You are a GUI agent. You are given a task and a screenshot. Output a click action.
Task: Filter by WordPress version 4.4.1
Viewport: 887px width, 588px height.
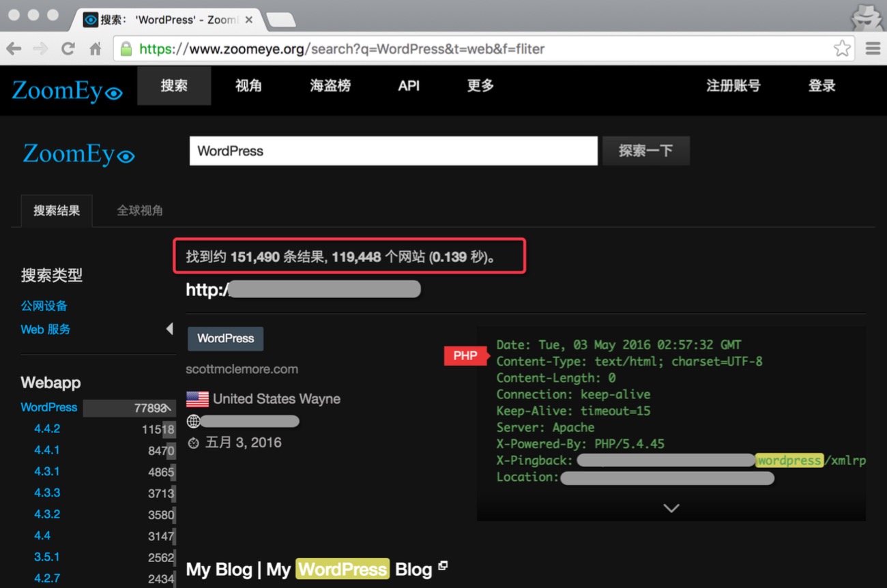click(47, 450)
